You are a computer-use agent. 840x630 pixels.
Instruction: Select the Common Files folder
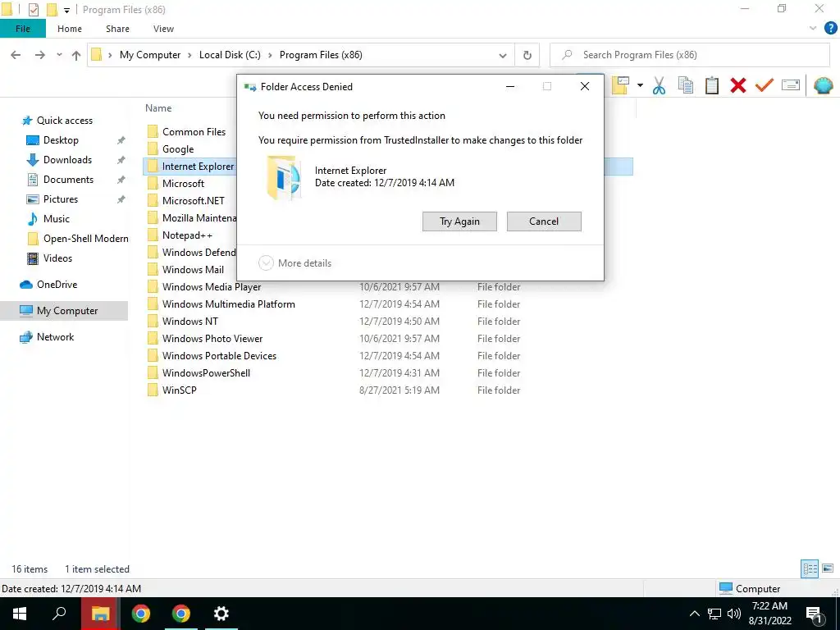point(194,132)
